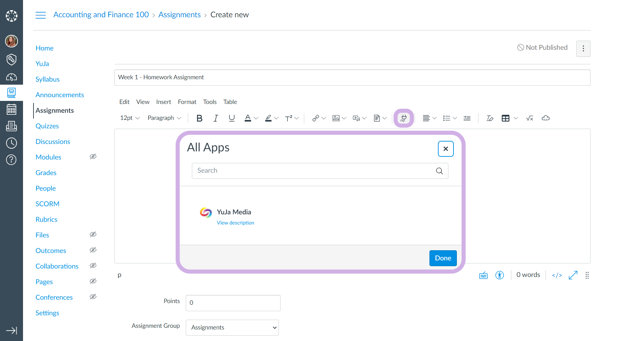This screenshot has height=341, width=644.
Task: Open the Assignment Group dropdown
Action: click(x=232, y=327)
